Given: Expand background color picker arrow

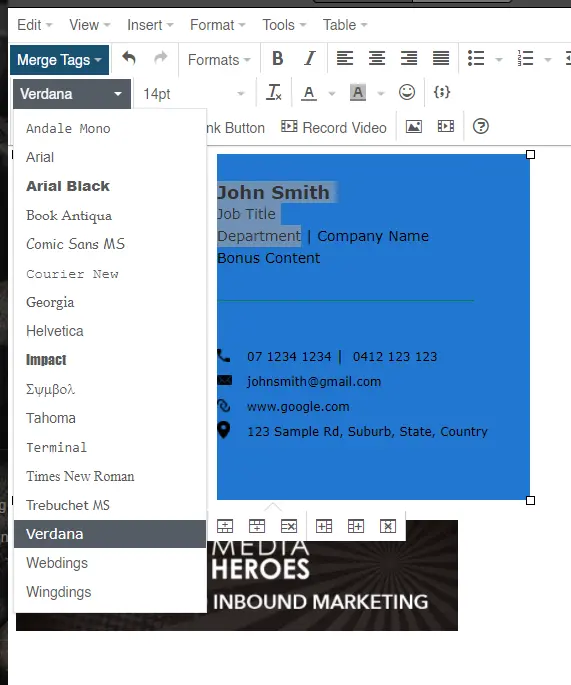Looking at the screenshot, I should click(x=381, y=93).
